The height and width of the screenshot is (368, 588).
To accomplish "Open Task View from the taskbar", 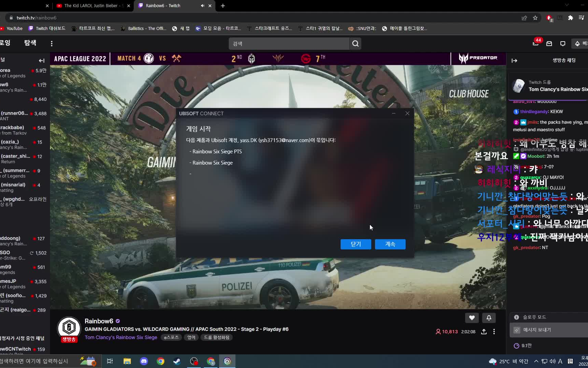I will pyautogui.click(x=110, y=361).
